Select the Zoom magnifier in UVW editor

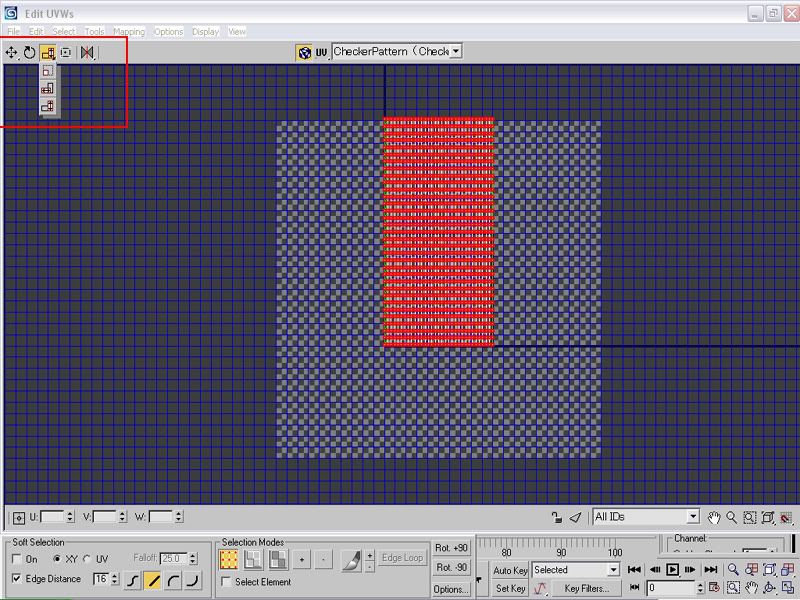pyautogui.click(x=732, y=518)
